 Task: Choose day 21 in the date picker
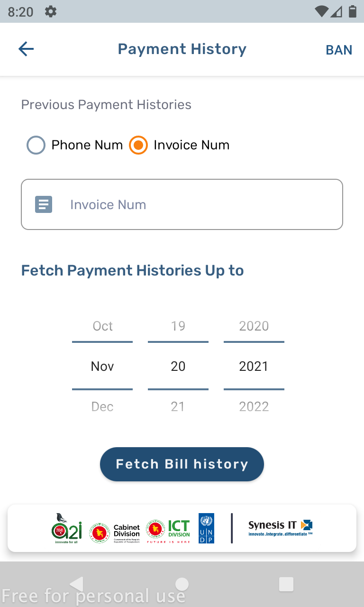point(178,407)
